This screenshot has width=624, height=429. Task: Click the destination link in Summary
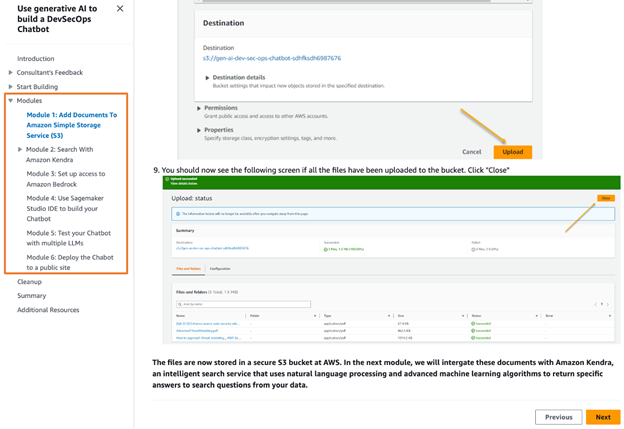(x=212, y=248)
